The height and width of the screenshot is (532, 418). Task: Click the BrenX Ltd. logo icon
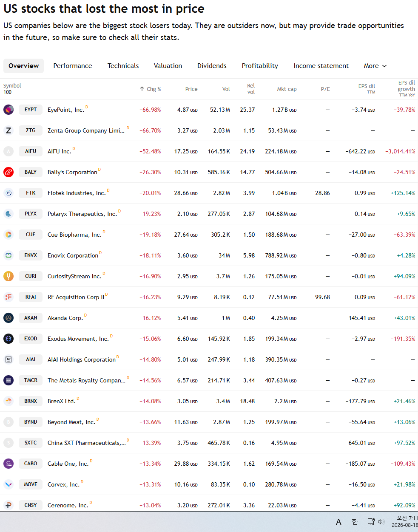(9, 401)
